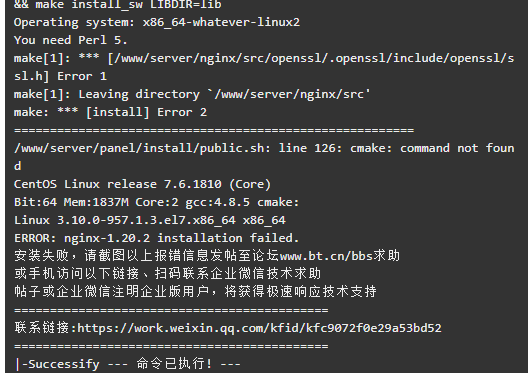Click the 'You need Perl 5.' line

(x=70, y=40)
